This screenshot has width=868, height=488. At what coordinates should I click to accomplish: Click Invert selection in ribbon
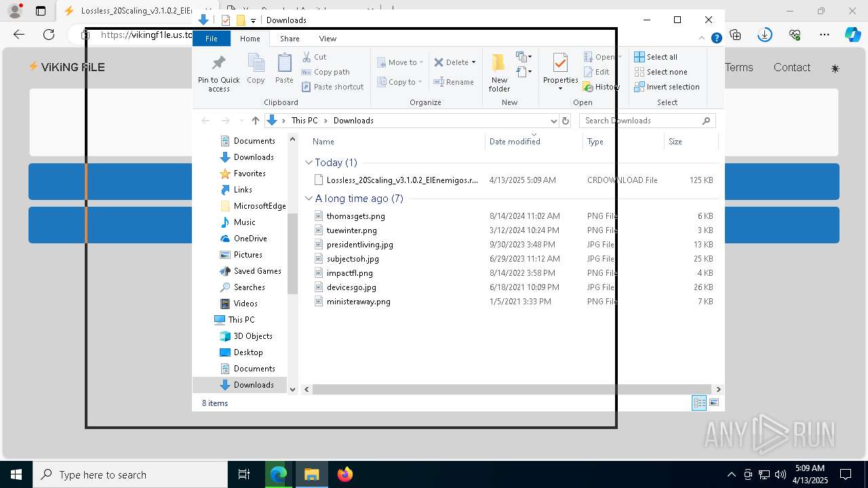(x=667, y=87)
